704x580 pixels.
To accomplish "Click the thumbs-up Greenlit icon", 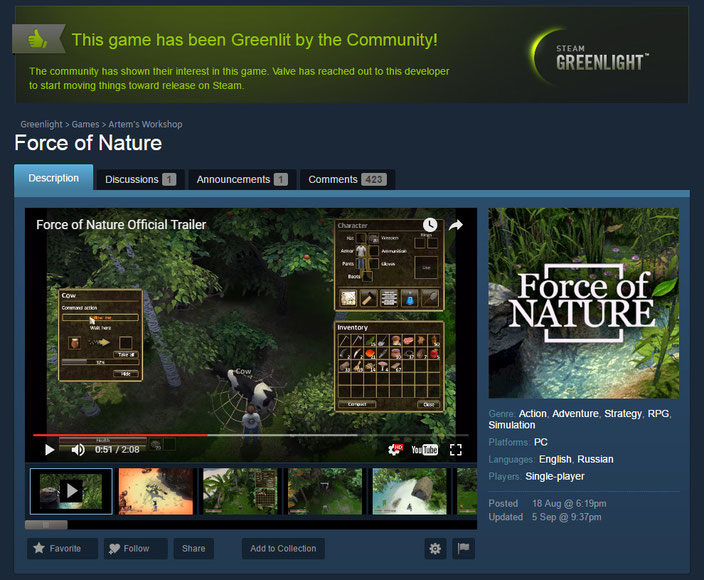I will (38, 39).
